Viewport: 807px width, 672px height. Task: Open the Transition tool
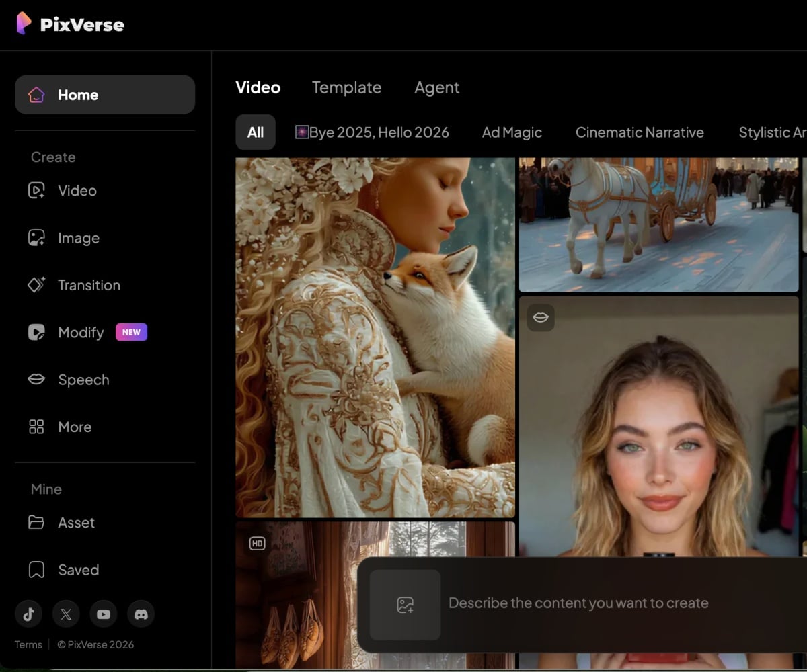click(x=74, y=285)
